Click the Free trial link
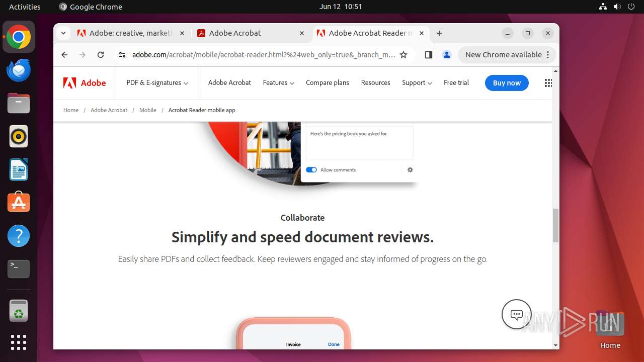Screen dimensions: 644x362 (x=456, y=83)
